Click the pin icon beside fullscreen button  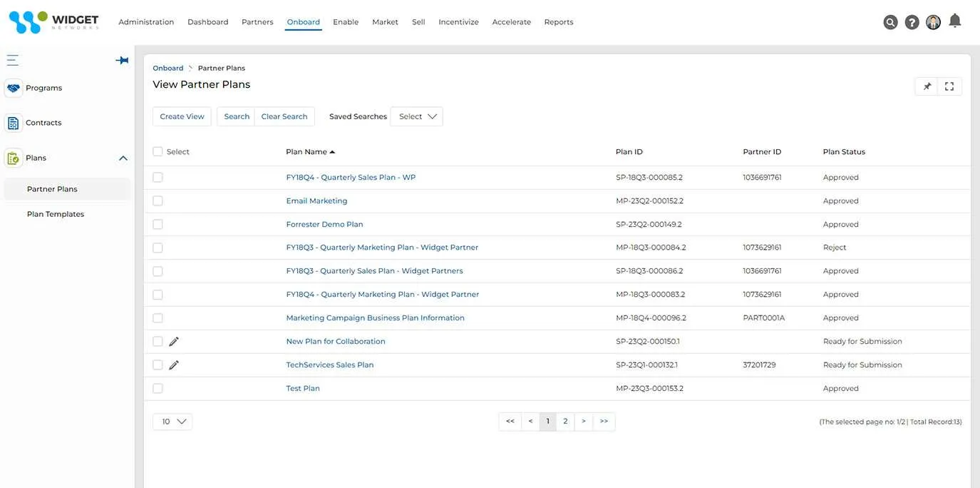[927, 86]
